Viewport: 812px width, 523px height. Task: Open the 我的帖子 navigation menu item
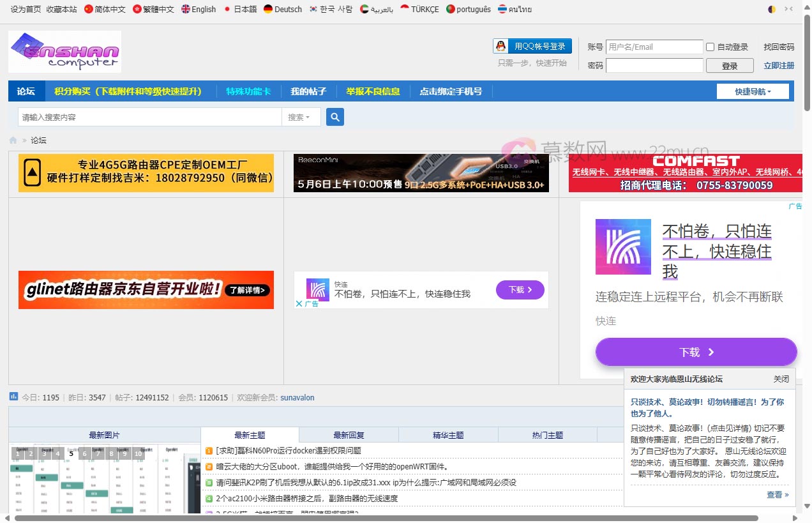click(308, 91)
